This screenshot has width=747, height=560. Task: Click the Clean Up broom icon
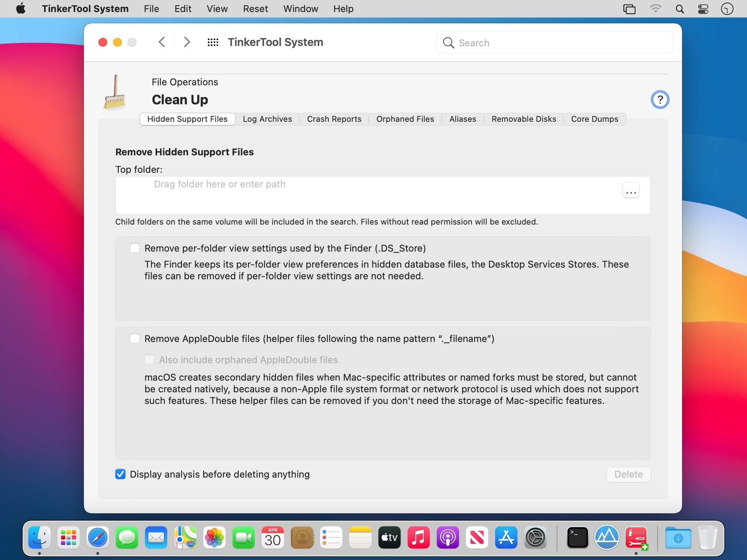pos(115,92)
